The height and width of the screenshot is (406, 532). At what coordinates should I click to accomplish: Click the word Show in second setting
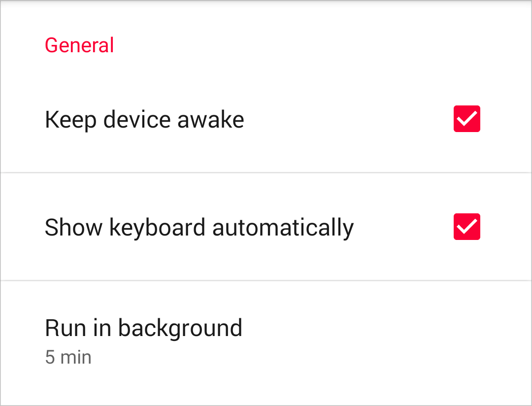(74, 228)
